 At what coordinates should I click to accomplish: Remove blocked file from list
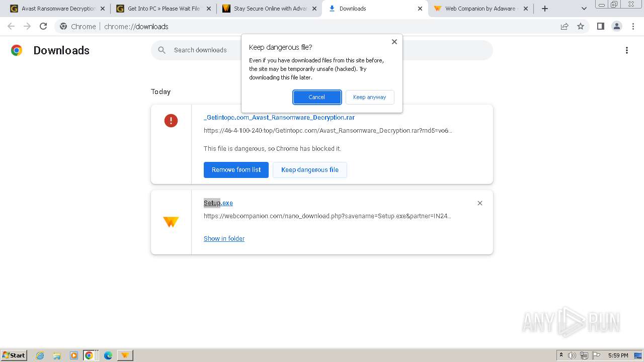[236, 170]
